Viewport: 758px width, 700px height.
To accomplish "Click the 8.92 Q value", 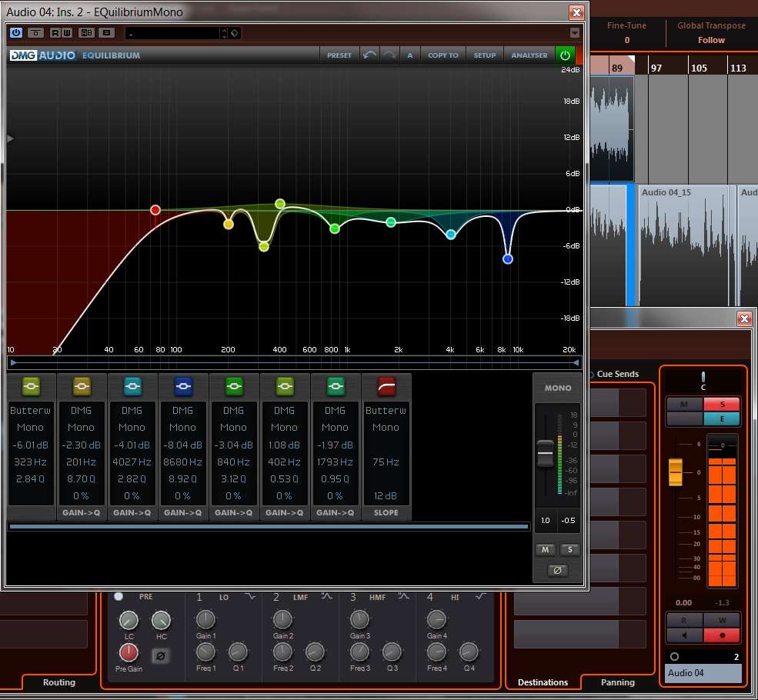I will (x=182, y=478).
